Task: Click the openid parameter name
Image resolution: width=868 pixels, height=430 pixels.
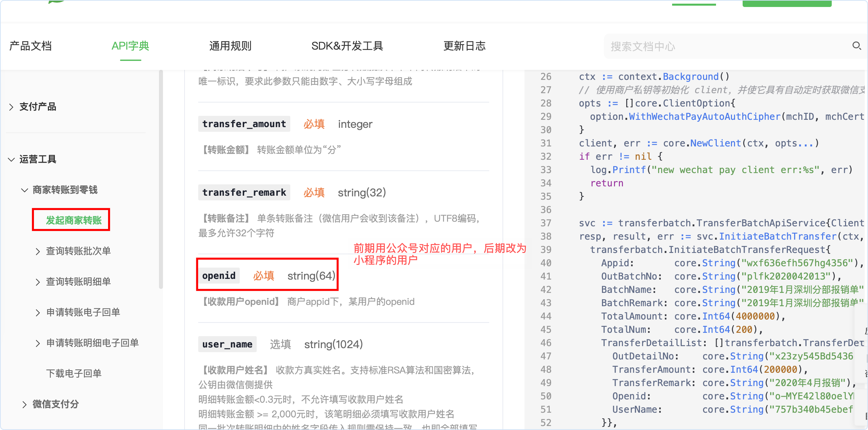Action: point(219,276)
